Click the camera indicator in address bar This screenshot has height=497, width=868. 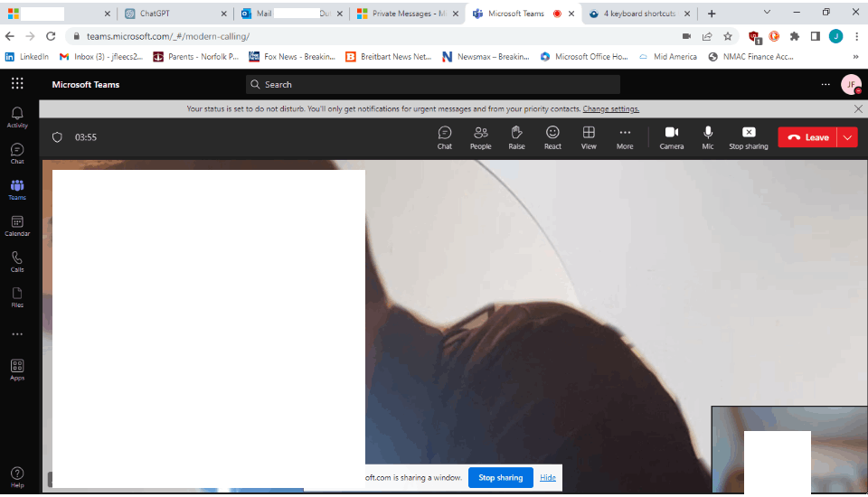tap(686, 36)
